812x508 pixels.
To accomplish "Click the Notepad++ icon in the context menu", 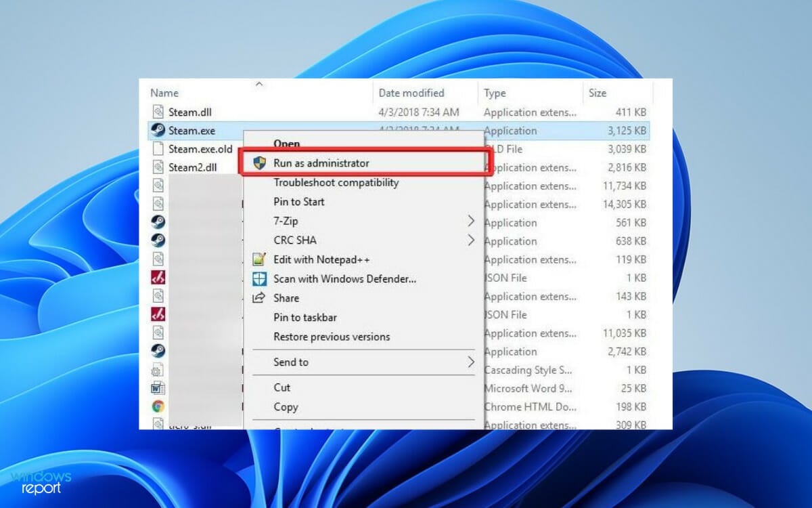I will click(259, 259).
